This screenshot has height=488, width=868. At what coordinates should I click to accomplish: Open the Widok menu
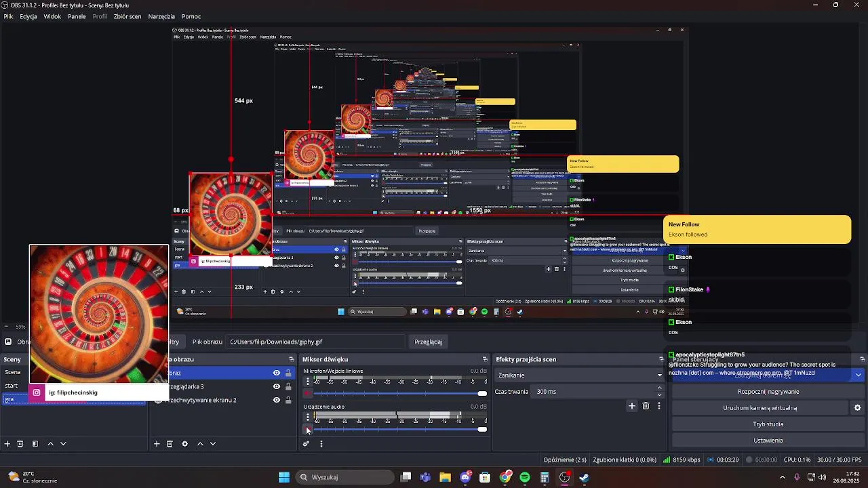52,16
